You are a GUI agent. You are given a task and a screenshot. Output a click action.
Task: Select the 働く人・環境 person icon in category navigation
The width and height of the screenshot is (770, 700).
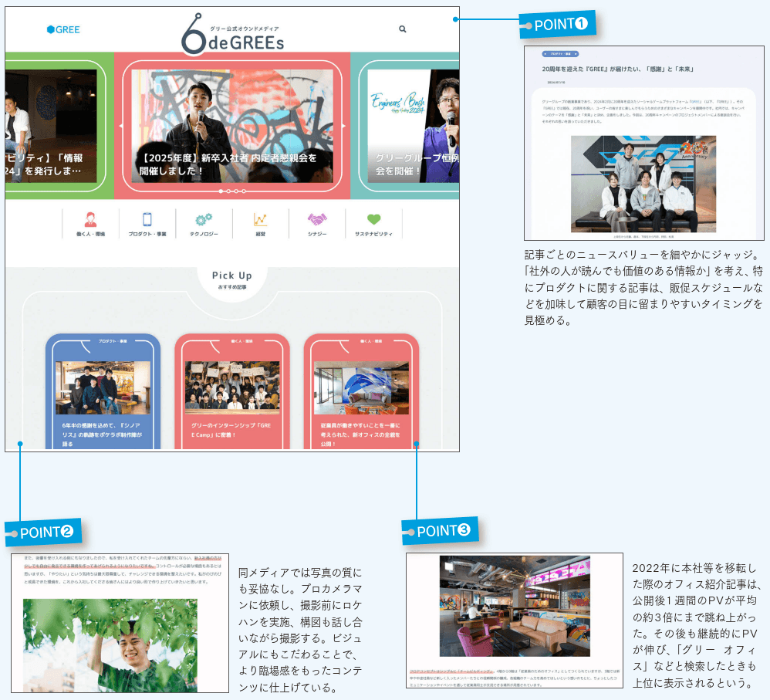(x=90, y=219)
